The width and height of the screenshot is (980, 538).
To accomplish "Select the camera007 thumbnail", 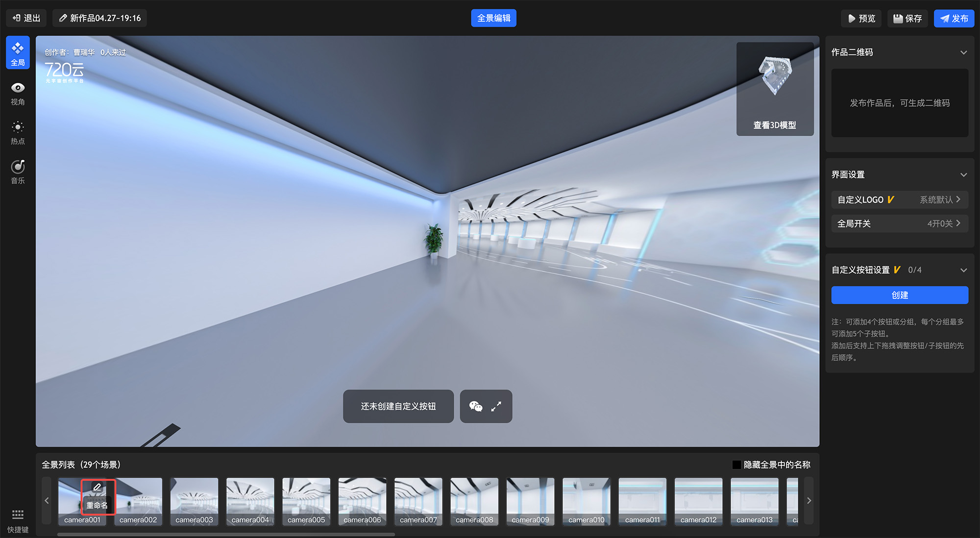I will point(418,501).
